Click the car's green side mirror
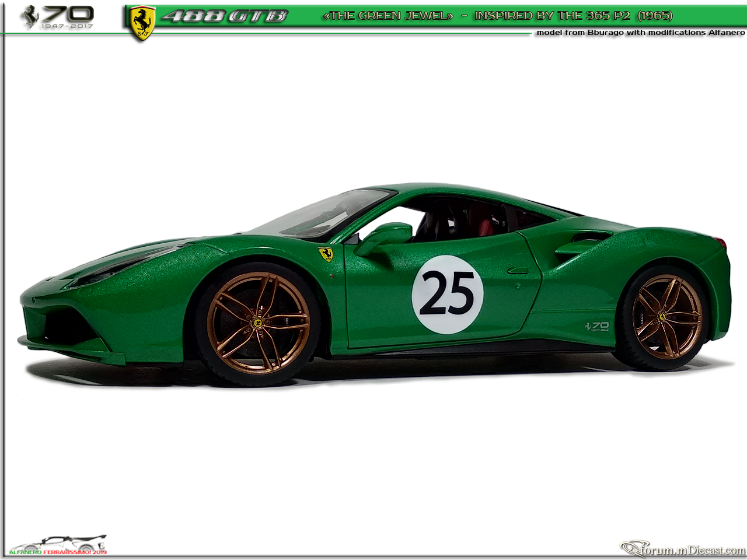747x560 pixels. point(384,237)
